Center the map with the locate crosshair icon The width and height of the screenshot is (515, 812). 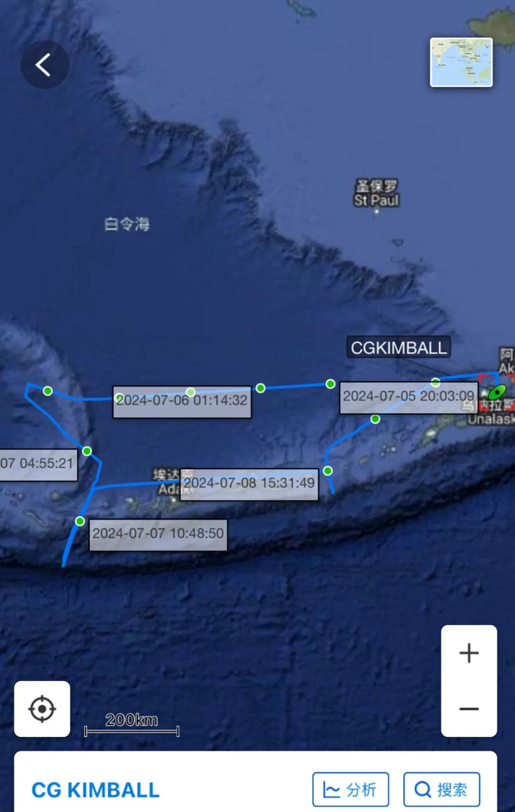pyautogui.click(x=42, y=709)
